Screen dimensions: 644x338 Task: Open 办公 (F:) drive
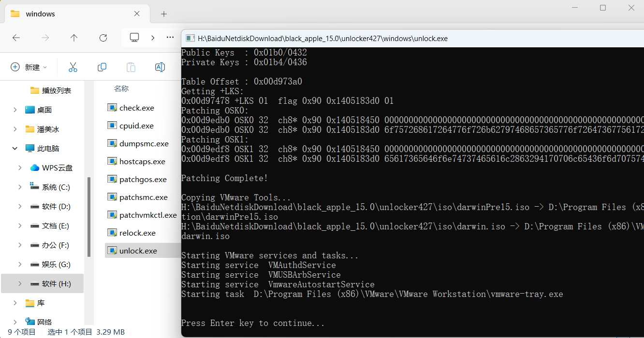[x=49, y=245]
